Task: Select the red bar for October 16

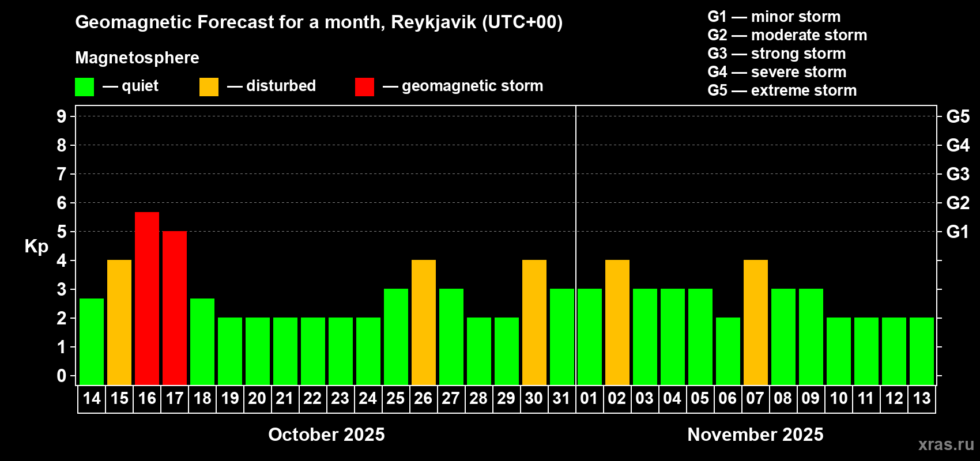Action: (147, 298)
